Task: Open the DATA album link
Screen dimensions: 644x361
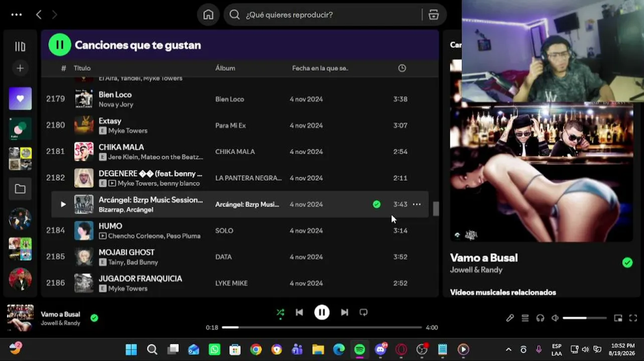Action: pyautogui.click(x=223, y=257)
